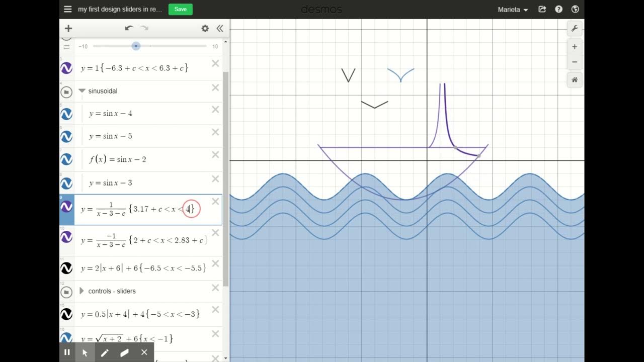Collapse the expression list panel
Image resolution: width=644 pixels, height=362 pixels.
click(x=220, y=29)
